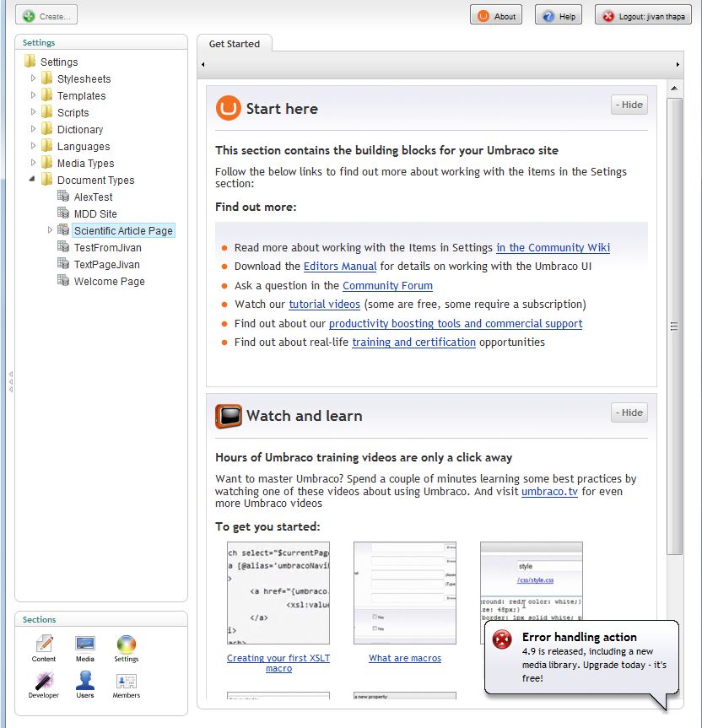This screenshot has height=728, width=702.
Task: Click the Templates folder icon
Action: 46,95
